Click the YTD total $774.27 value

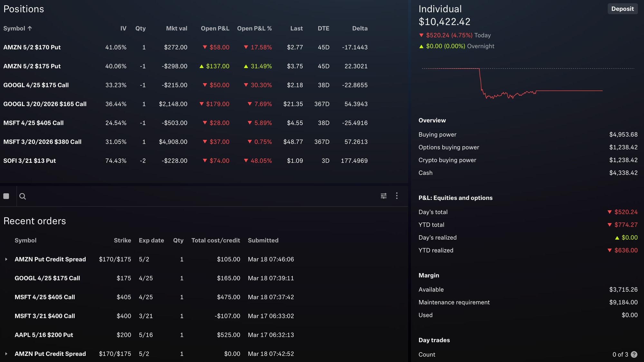(x=622, y=225)
